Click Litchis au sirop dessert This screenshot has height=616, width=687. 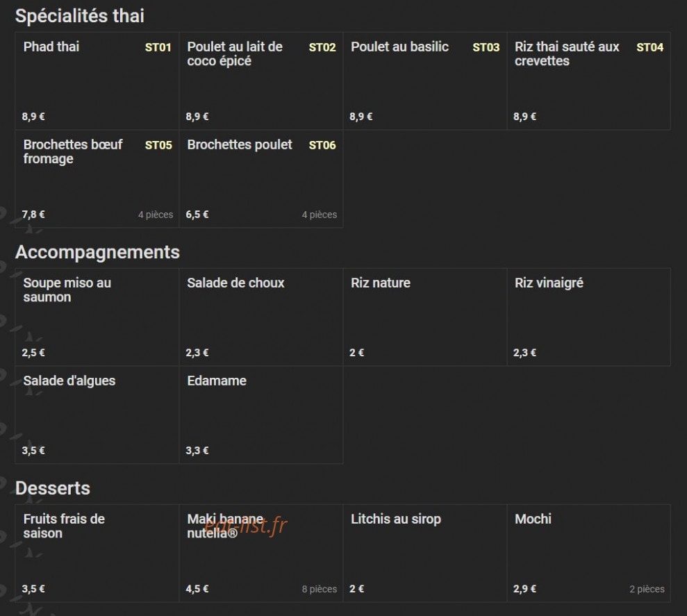tap(424, 553)
